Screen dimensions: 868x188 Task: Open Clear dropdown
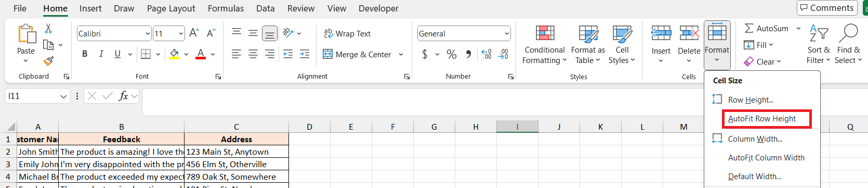762,61
